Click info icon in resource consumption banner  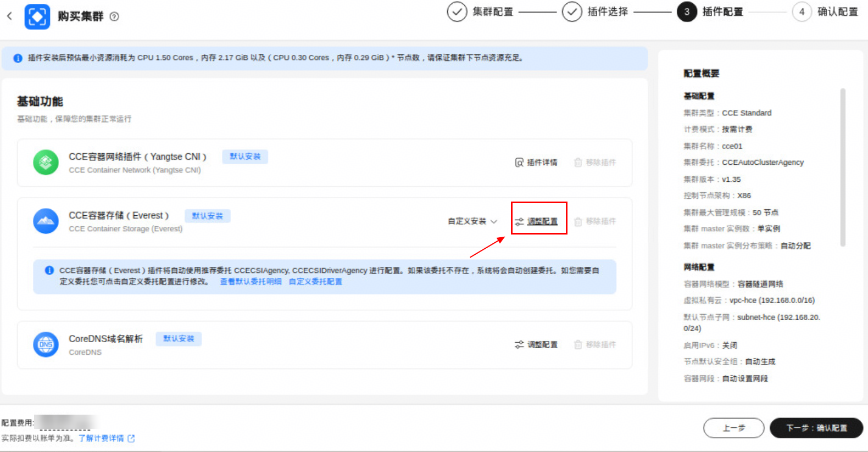coord(18,58)
